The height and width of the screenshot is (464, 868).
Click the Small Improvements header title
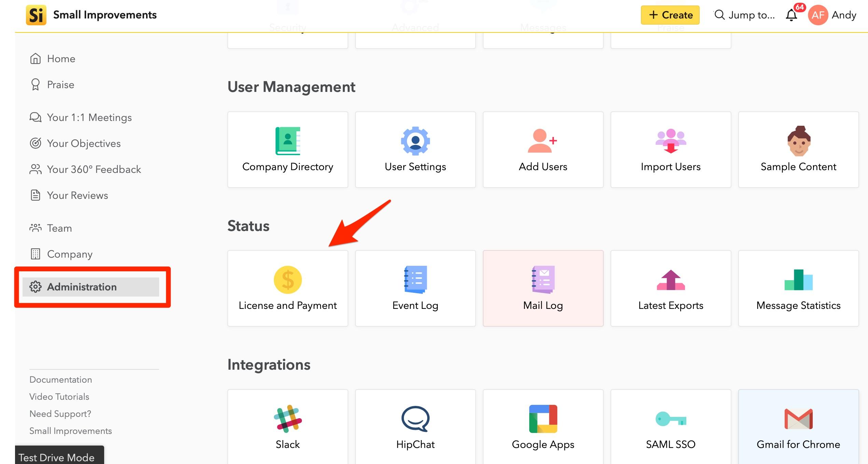[x=105, y=15]
